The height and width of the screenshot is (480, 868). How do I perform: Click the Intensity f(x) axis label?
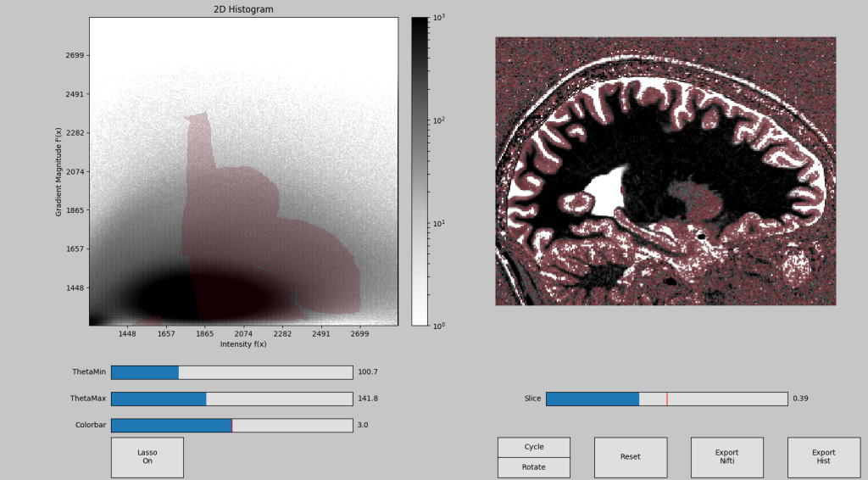[243, 344]
